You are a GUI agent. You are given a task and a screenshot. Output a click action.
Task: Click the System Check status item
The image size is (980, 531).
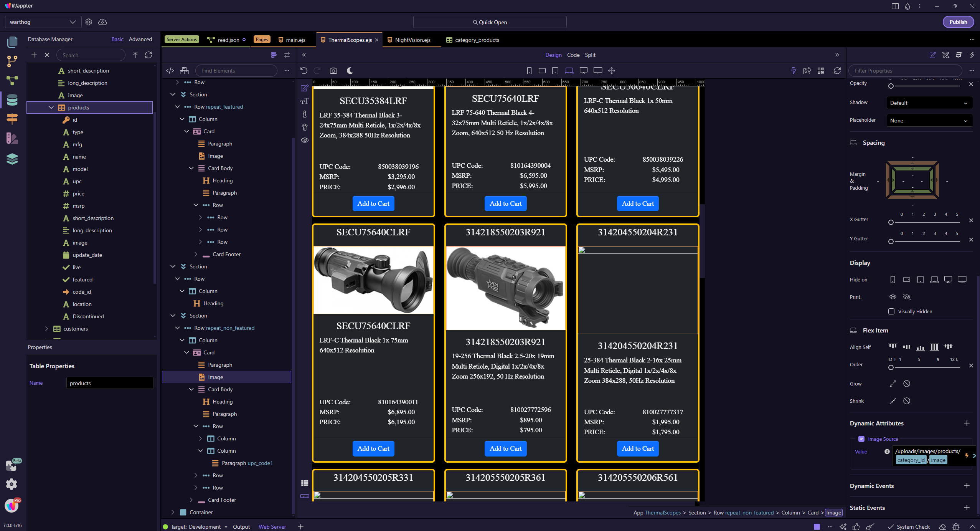click(909, 527)
